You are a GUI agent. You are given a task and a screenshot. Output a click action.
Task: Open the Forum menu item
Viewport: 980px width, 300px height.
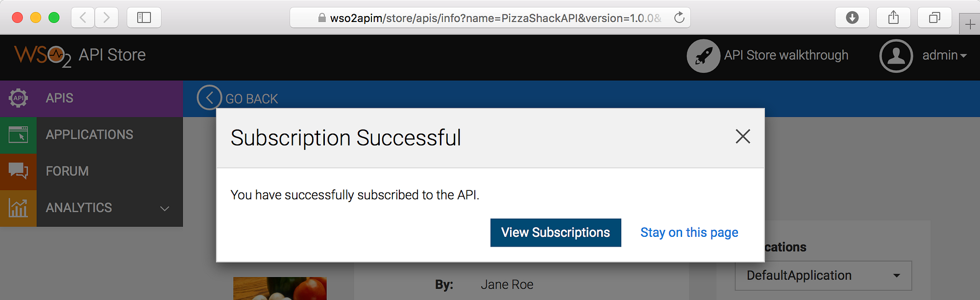pos(67,171)
